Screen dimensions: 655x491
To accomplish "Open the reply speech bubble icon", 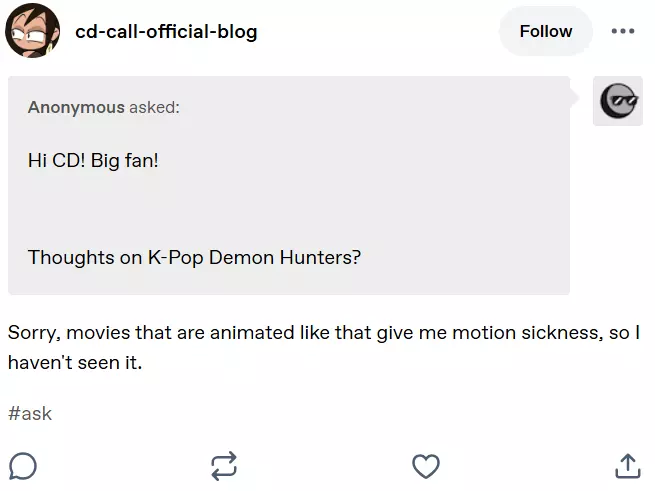I will click(x=23, y=466).
